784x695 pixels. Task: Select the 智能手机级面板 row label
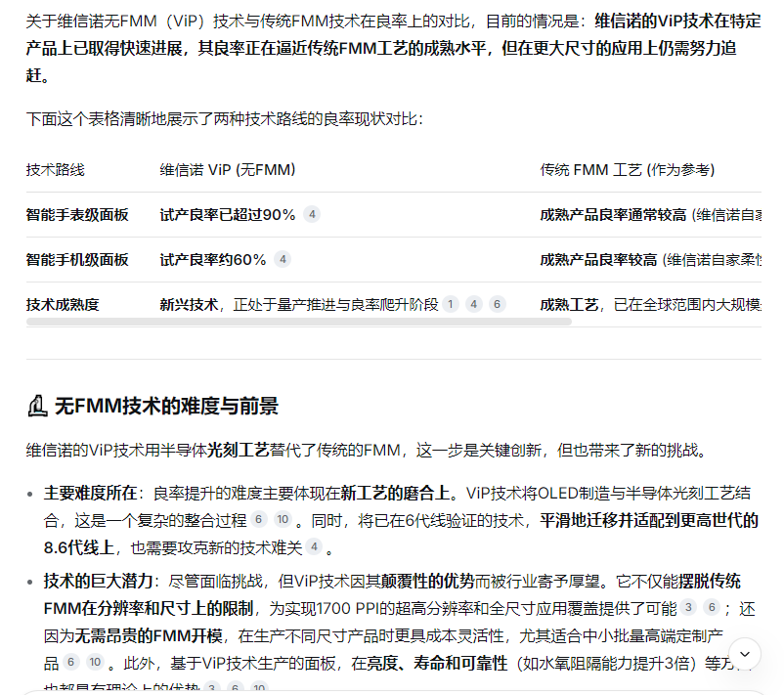click(x=77, y=260)
